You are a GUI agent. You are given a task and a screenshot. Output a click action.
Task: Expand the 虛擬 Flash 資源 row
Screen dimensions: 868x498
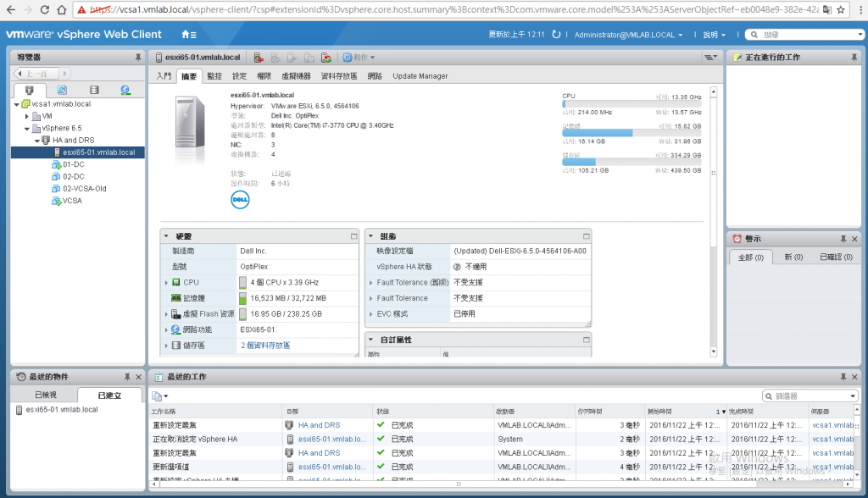tap(166, 314)
